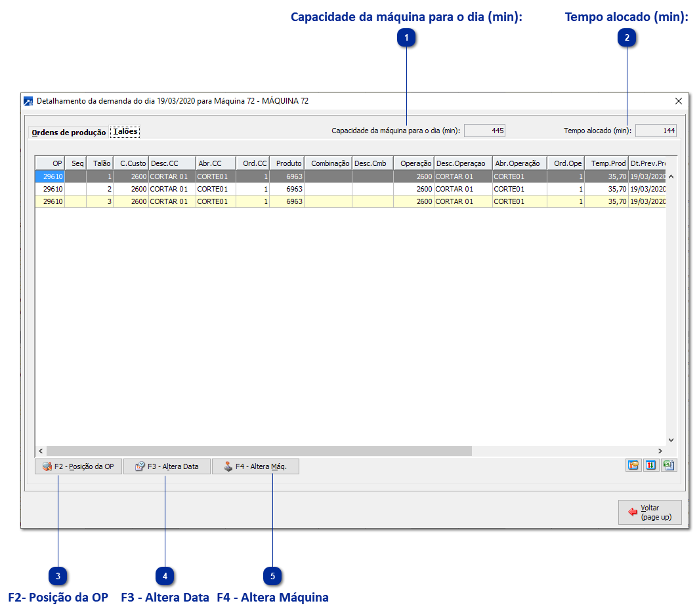Click the Ord.Ope column header

566,163
